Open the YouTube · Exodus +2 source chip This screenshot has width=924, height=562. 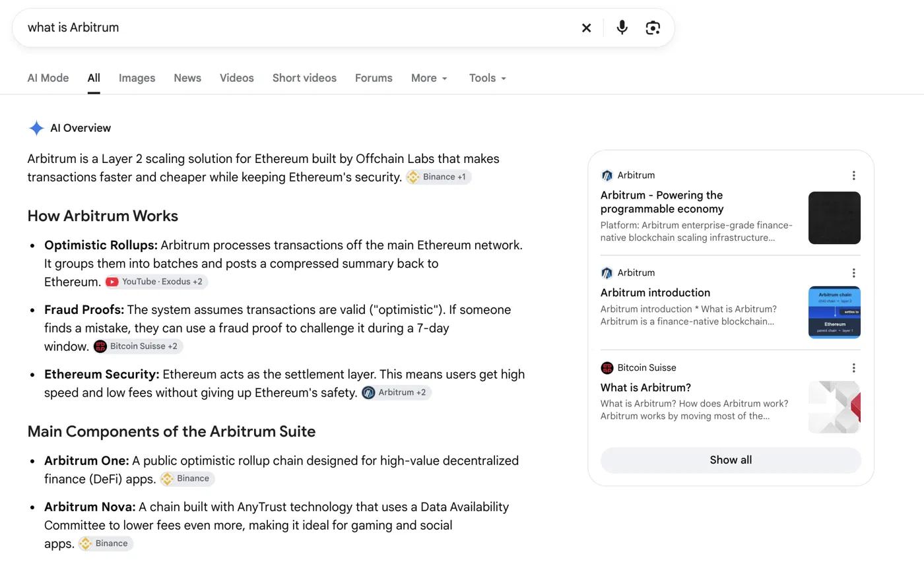tap(156, 282)
